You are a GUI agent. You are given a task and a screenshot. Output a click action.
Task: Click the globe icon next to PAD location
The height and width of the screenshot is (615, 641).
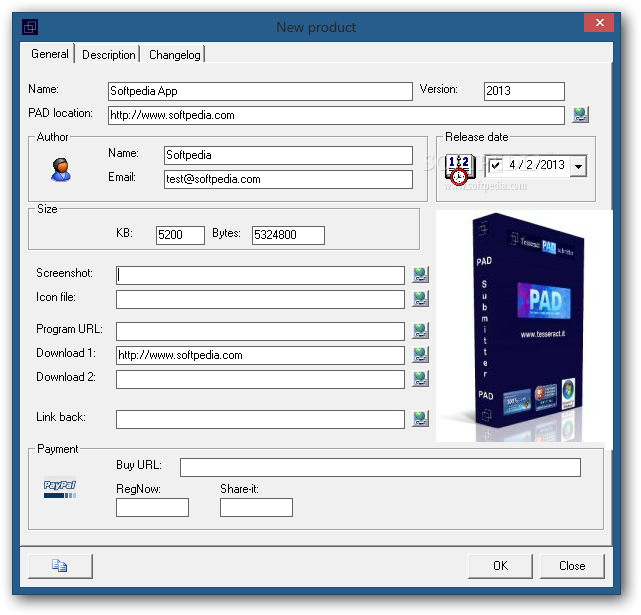tap(580, 115)
